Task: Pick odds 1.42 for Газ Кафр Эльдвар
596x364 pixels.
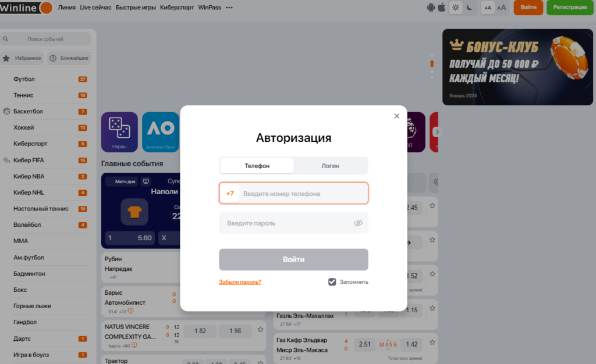Action: click(x=411, y=344)
